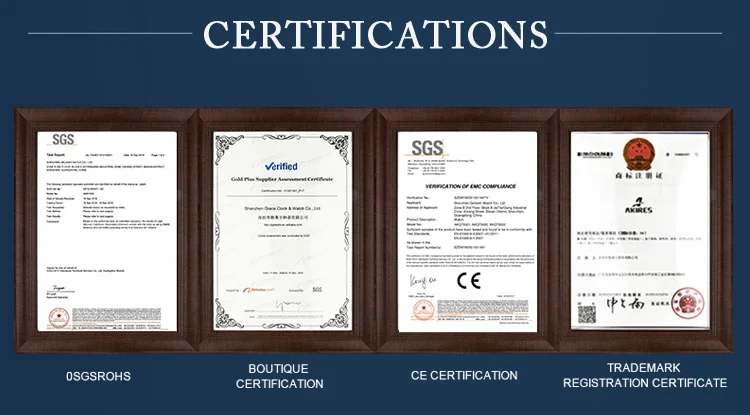Click 'VERIFICATION OF EMC COMPLIANCE' title
This screenshot has height=415, width=750.
tap(470, 186)
